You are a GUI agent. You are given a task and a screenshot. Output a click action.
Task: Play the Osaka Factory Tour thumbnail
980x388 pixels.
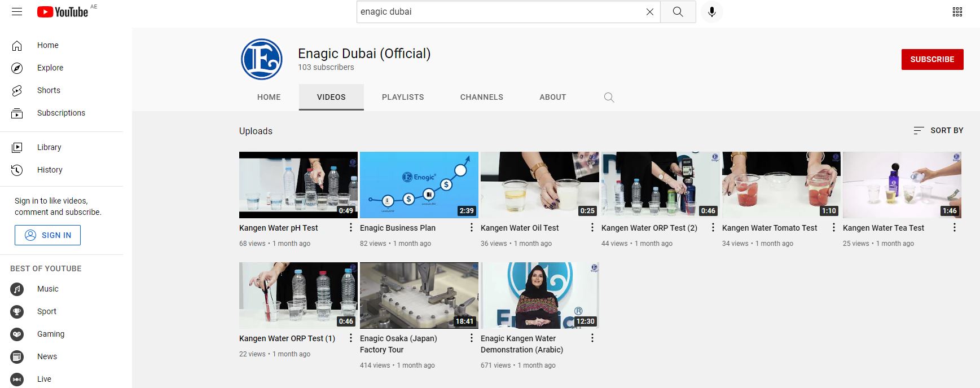pyautogui.click(x=419, y=296)
